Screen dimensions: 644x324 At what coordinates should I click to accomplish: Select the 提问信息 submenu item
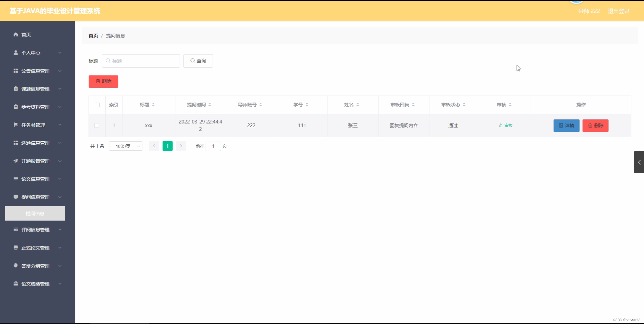coord(35,213)
